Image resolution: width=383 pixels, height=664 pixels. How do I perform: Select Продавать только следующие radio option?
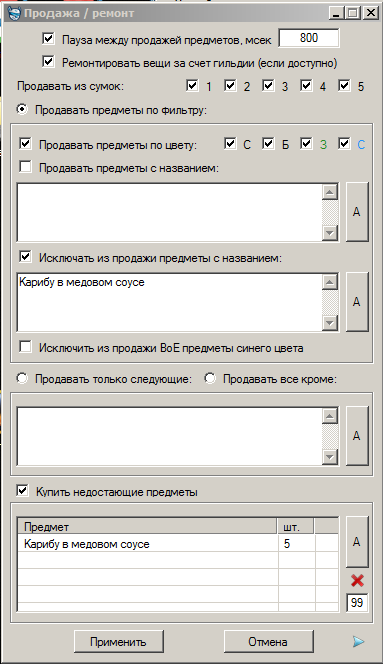(x=22, y=378)
